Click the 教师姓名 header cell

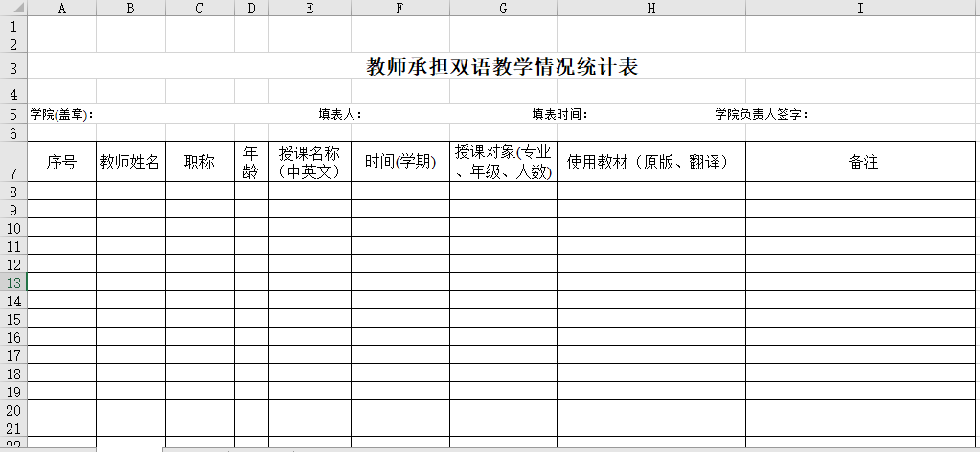(x=130, y=162)
